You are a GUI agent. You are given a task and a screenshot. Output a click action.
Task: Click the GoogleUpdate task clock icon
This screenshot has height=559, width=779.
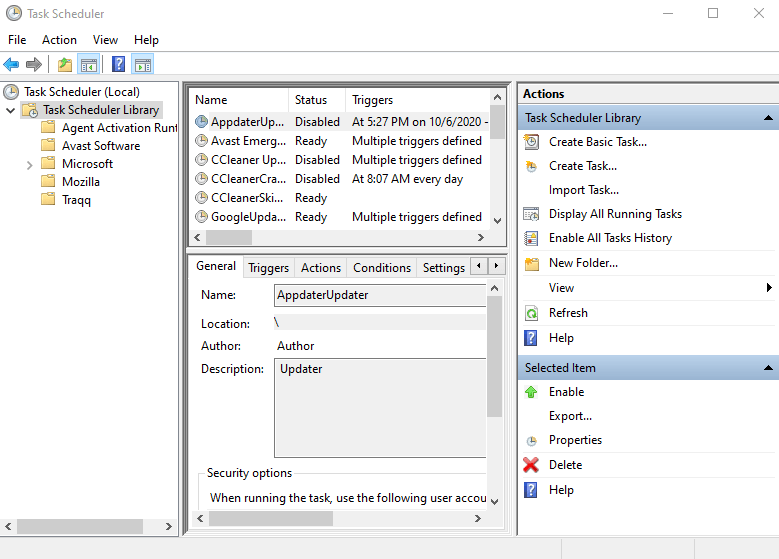point(201,217)
